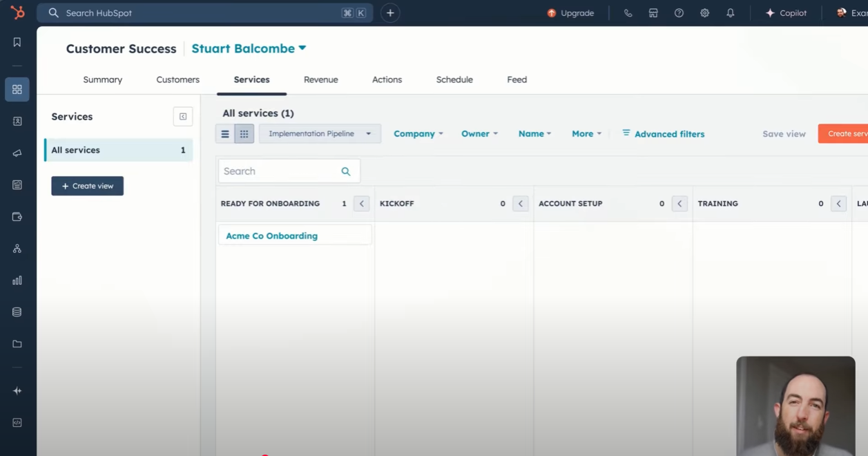Collapse the Training column
The width and height of the screenshot is (868, 456).
click(838, 204)
